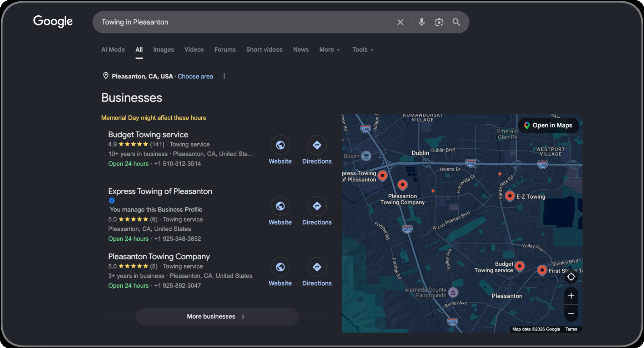The image size is (644, 348).
Task: Click the Pleasanton, CA, USA location text
Action: coord(142,76)
